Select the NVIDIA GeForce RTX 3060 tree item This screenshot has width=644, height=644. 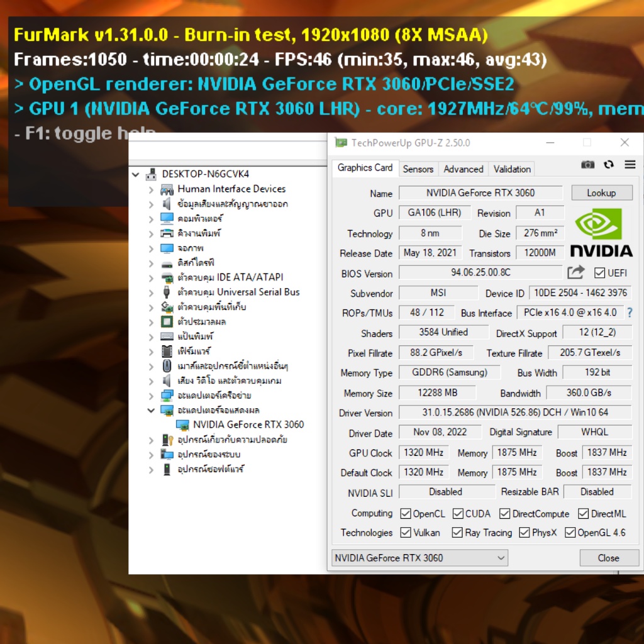click(248, 425)
